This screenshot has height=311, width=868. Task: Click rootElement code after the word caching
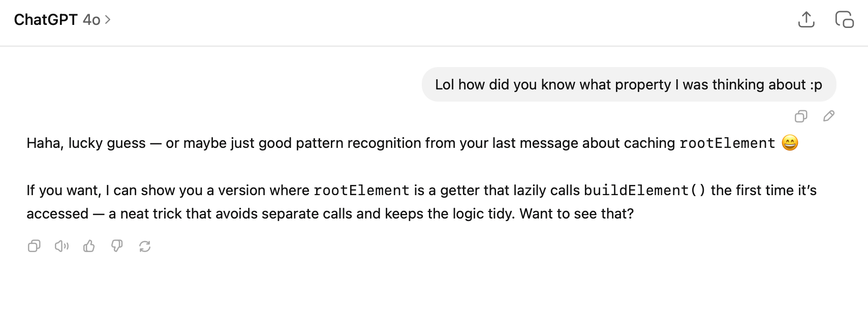727,143
